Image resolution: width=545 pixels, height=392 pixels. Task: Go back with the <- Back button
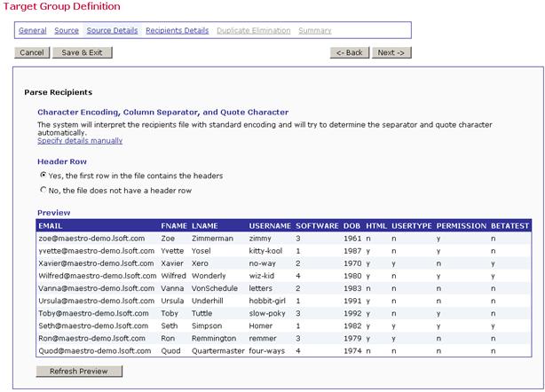[x=350, y=52]
